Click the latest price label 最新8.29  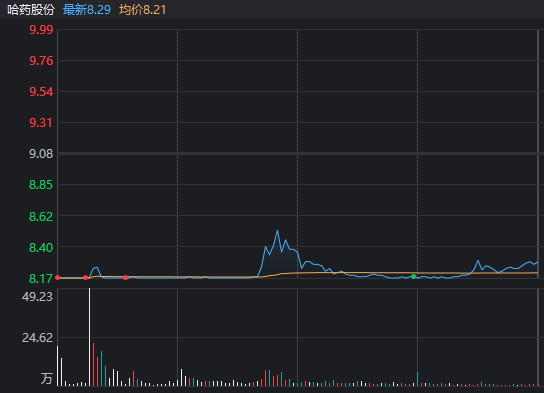click(87, 10)
